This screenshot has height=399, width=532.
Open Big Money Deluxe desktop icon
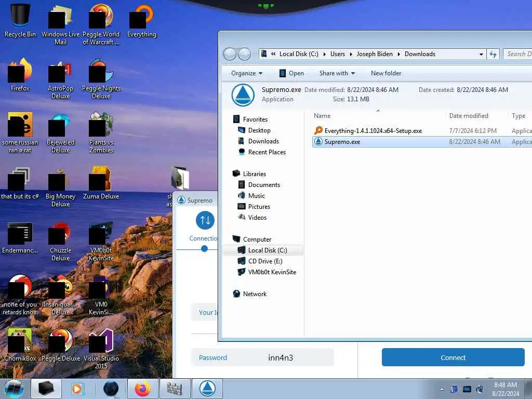tap(60, 187)
